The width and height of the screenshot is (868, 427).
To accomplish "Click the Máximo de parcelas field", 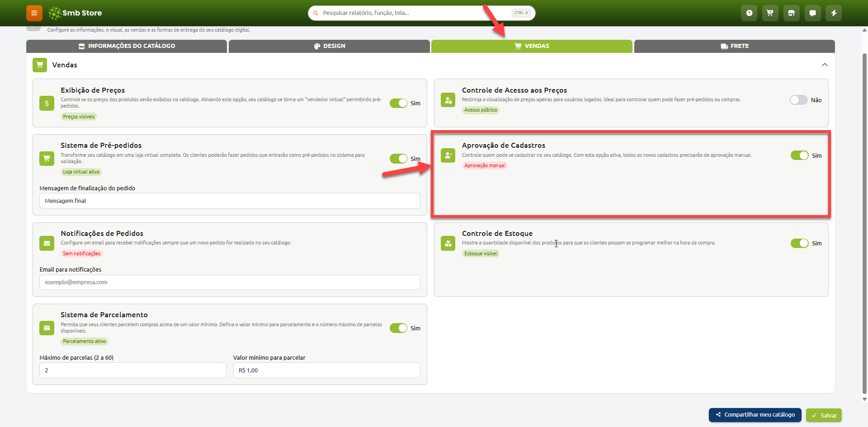I will [133, 371].
